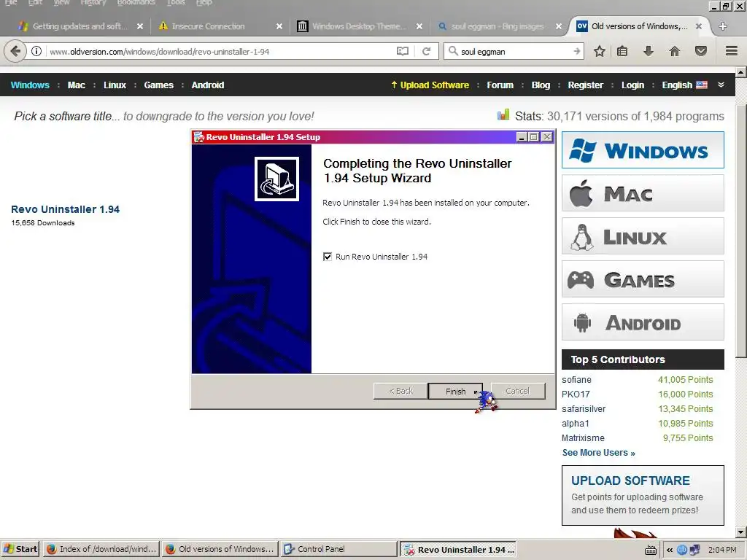Click the scrollbar down arrow

click(740, 532)
